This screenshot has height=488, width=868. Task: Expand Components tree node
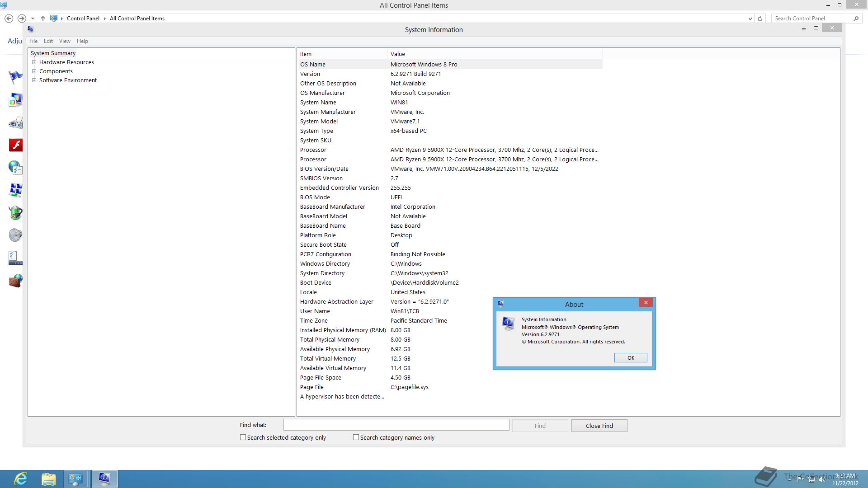pos(34,71)
